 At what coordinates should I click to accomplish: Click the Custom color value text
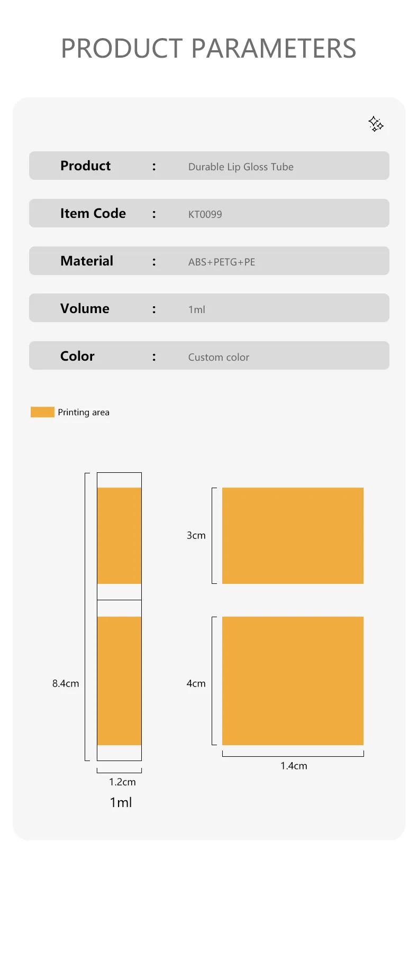[x=219, y=357]
